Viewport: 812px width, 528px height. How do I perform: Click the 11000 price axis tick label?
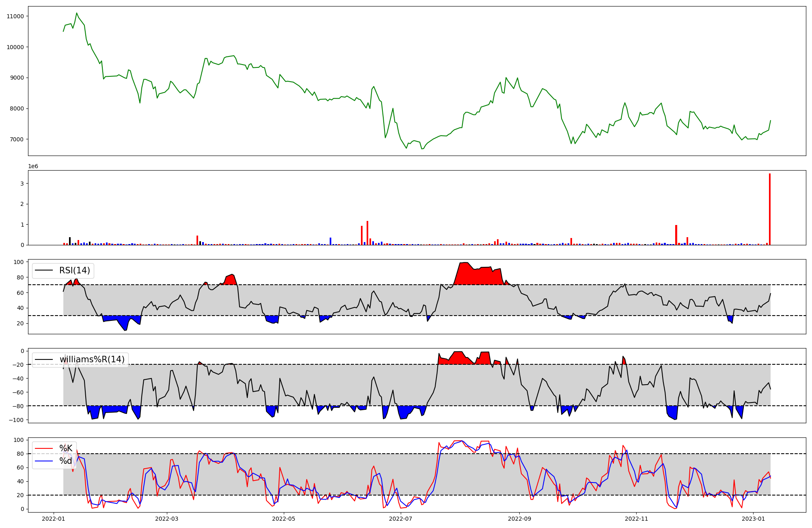(x=15, y=16)
